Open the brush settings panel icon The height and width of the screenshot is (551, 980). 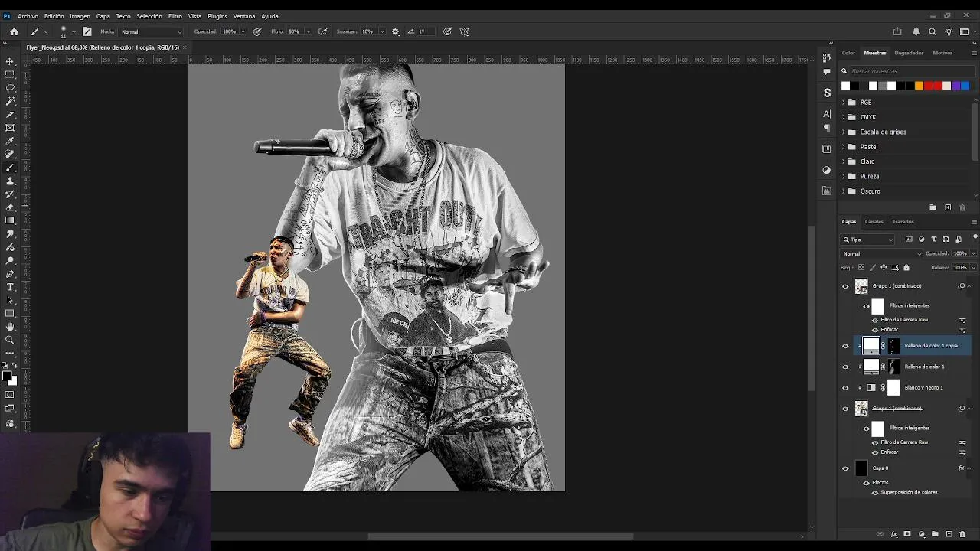[87, 31]
